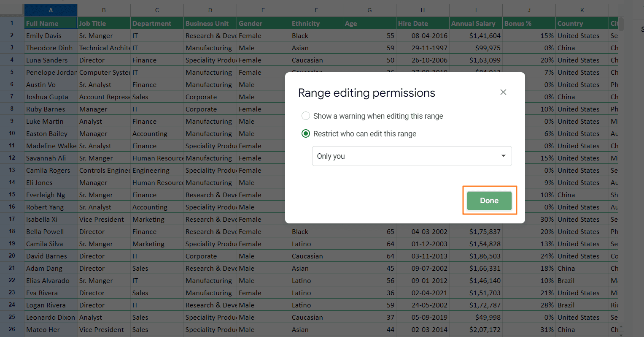The height and width of the screenshot is (337, 644).
Task: Select column H header
Action: pos(423,10)
